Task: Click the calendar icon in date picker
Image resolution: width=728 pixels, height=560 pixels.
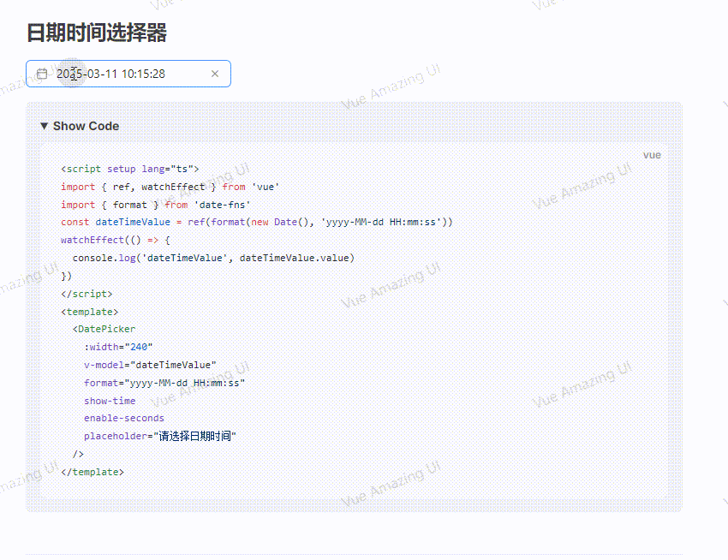Action: click(x=42, y=74)
